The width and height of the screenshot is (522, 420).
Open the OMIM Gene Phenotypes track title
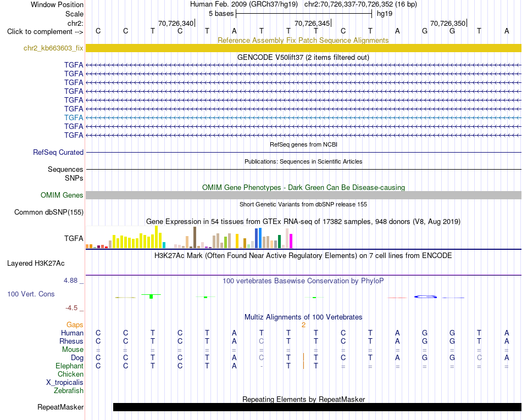(x=303, y=188)
